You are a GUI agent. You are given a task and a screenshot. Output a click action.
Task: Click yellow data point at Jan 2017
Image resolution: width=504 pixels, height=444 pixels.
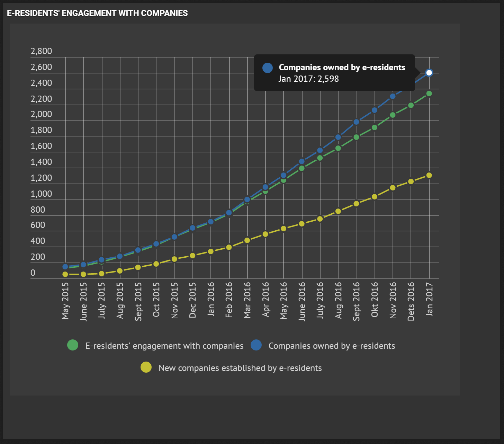tap(429, 175)
